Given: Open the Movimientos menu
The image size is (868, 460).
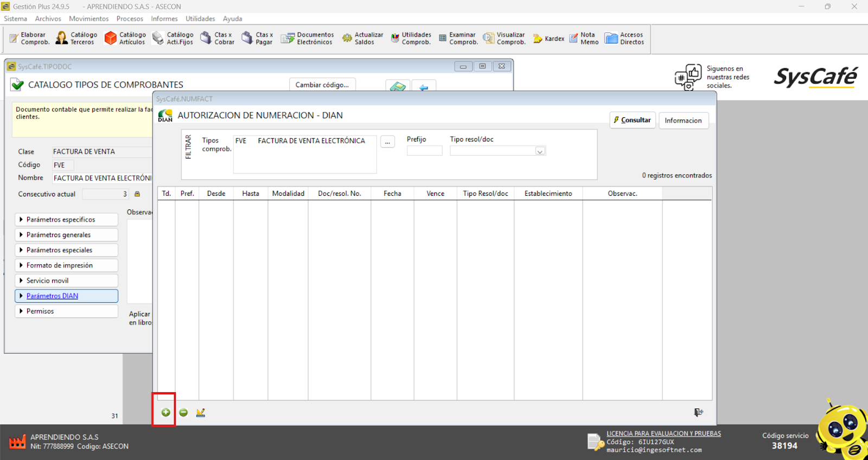Looking at the screenshot, I should pos(88,18).
